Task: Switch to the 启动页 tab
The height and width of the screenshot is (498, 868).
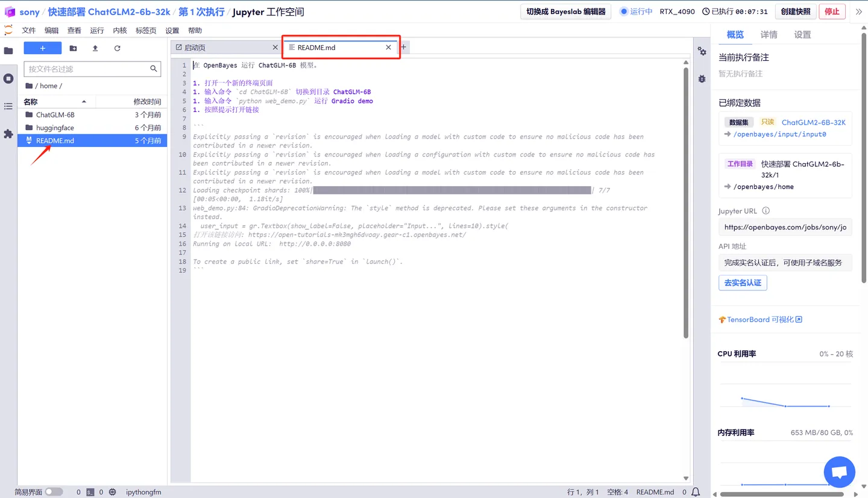Action: click(x=226, y=47)
